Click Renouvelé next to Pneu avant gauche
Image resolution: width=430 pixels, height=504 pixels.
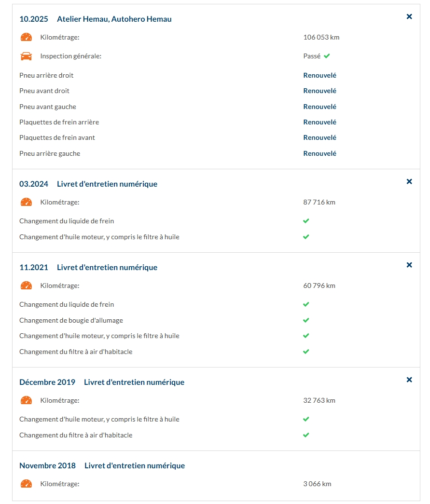tap(319, 106)
